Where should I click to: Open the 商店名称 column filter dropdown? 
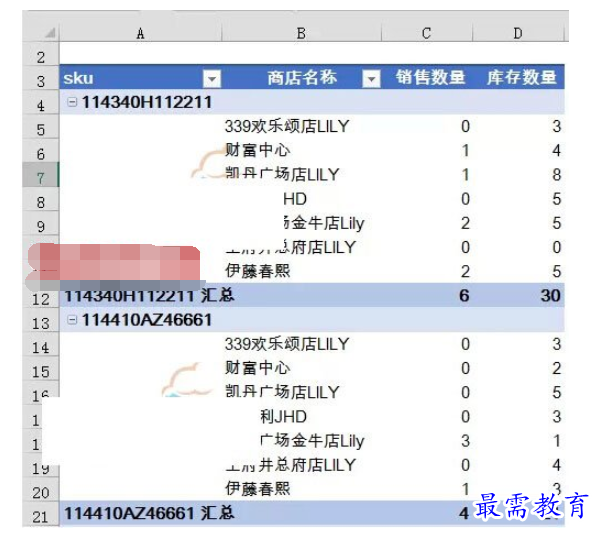(x=371, y=79)
